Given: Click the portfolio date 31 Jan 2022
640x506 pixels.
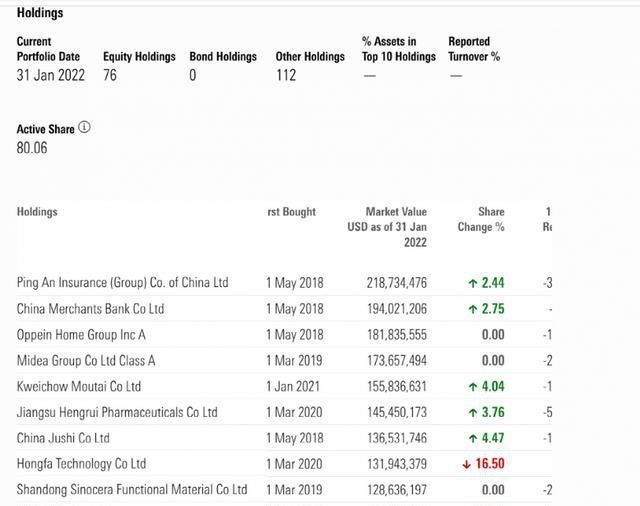Looking at the screenshot, I should [x=51, y=75].
